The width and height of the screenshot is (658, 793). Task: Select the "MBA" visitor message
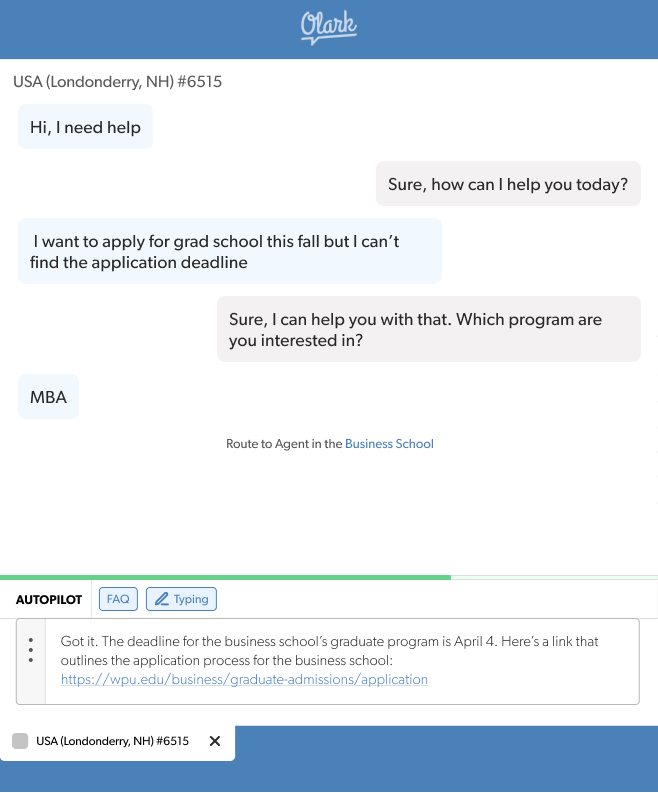point(48,397)
